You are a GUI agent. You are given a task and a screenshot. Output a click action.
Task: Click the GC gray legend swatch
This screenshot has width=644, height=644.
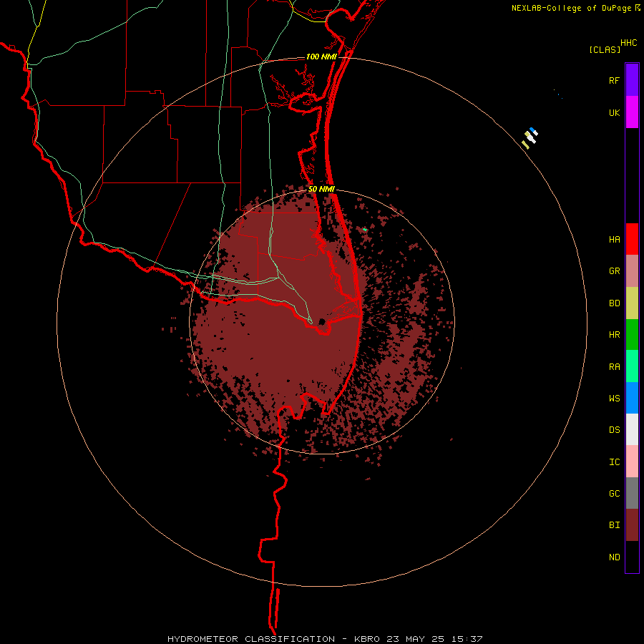632,493
